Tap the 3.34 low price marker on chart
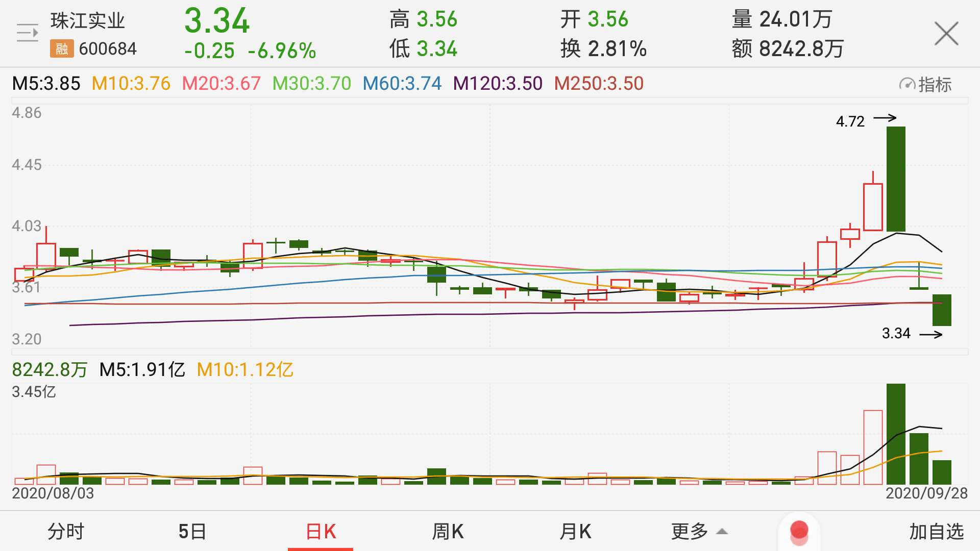This screenshot has width=980, height=551. point(896,334)
